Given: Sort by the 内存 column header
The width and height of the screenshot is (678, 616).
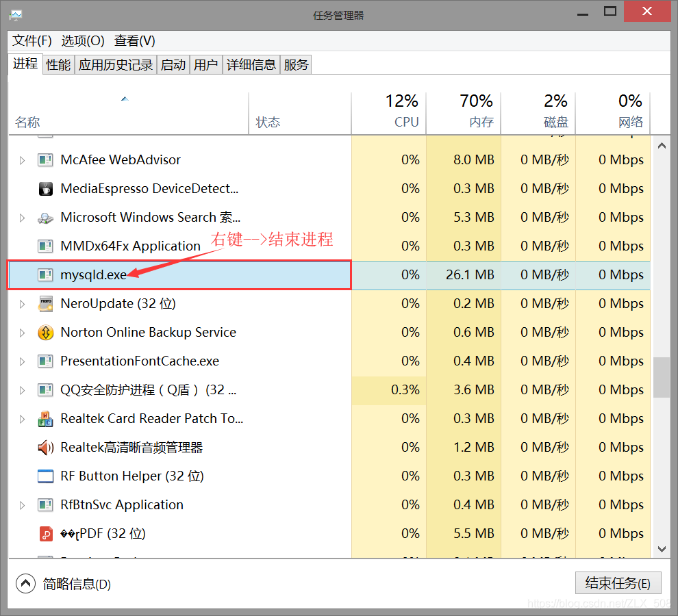Looking at the screenshot, I should click(x=464, y=113).
